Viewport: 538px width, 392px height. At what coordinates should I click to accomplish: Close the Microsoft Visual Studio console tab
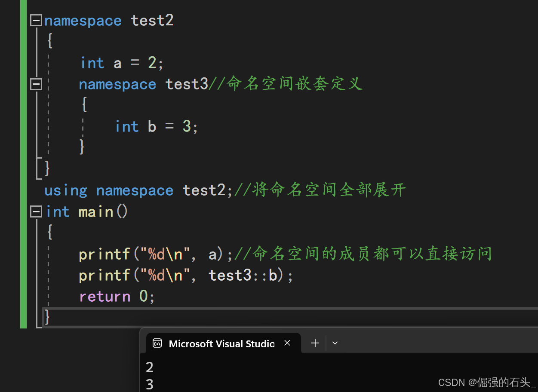(x=287, y=343)
